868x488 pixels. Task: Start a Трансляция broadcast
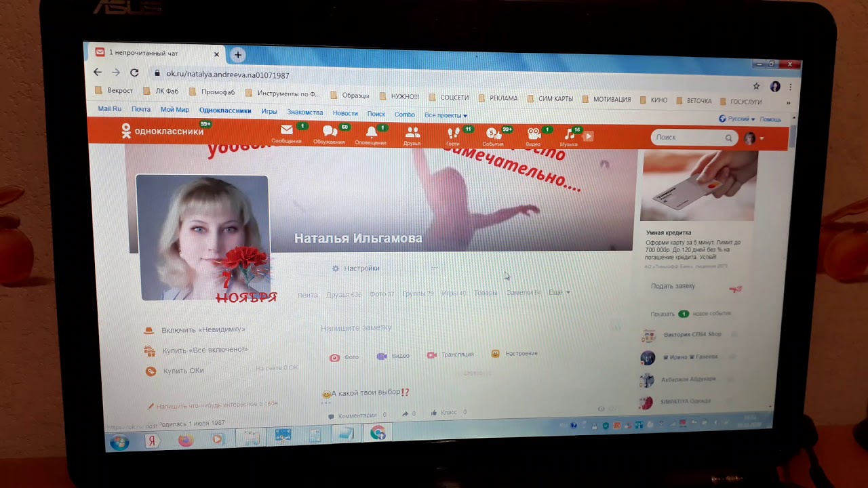(451, 354)
